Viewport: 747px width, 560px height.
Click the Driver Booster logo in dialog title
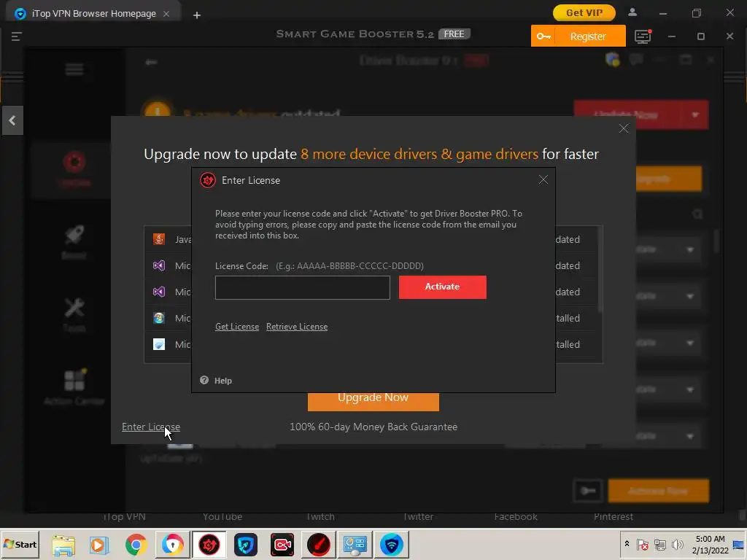208,180
